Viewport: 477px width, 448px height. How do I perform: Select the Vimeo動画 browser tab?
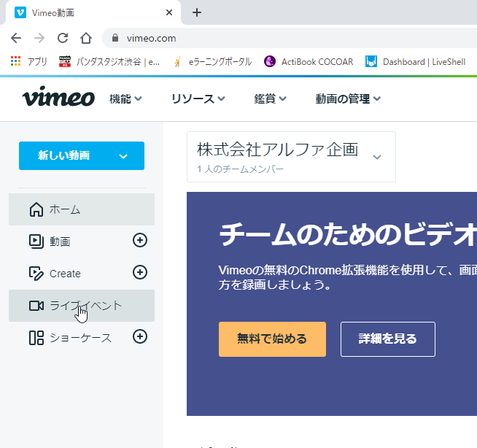(x=93, y=12)
